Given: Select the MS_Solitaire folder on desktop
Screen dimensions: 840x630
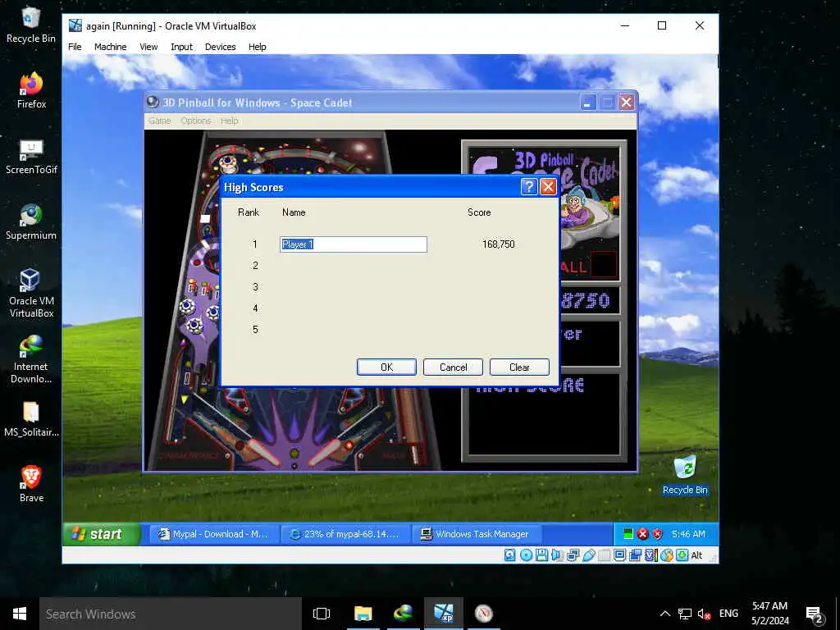Looking at the screenshot, I should pos(31,419).
